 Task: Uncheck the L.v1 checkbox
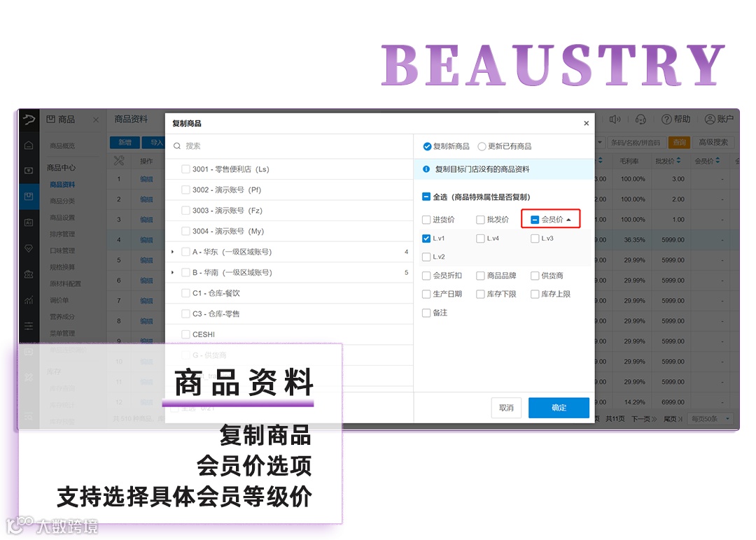click(426, 239)
